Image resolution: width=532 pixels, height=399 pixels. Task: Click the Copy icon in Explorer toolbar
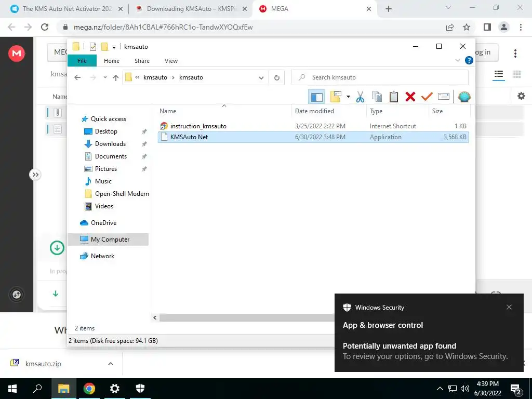pos(377,97)
